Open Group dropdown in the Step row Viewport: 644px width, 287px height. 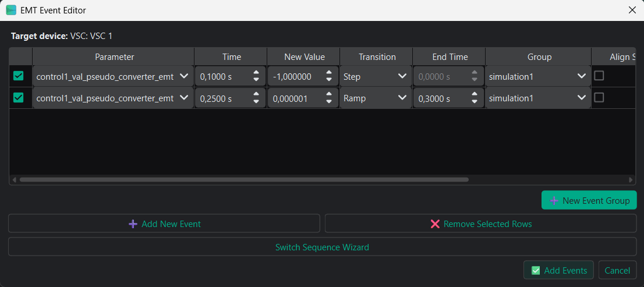(538, 76)
